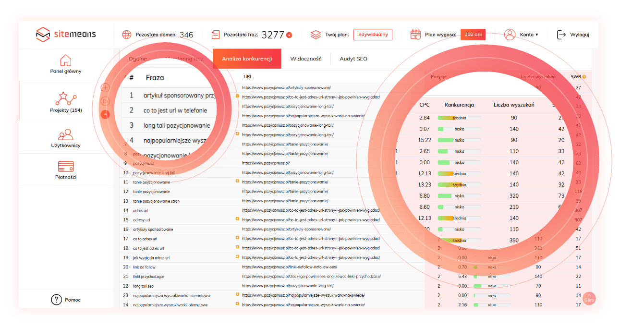The width and height of the screenshot is (644, 327).
Task: Expand the Pozostało fraz red arrow
Action: pos(289,35)
